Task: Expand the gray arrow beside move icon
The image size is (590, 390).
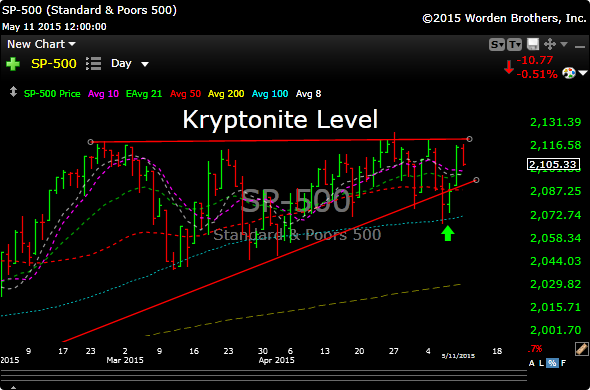Action: tap(564, 44)
